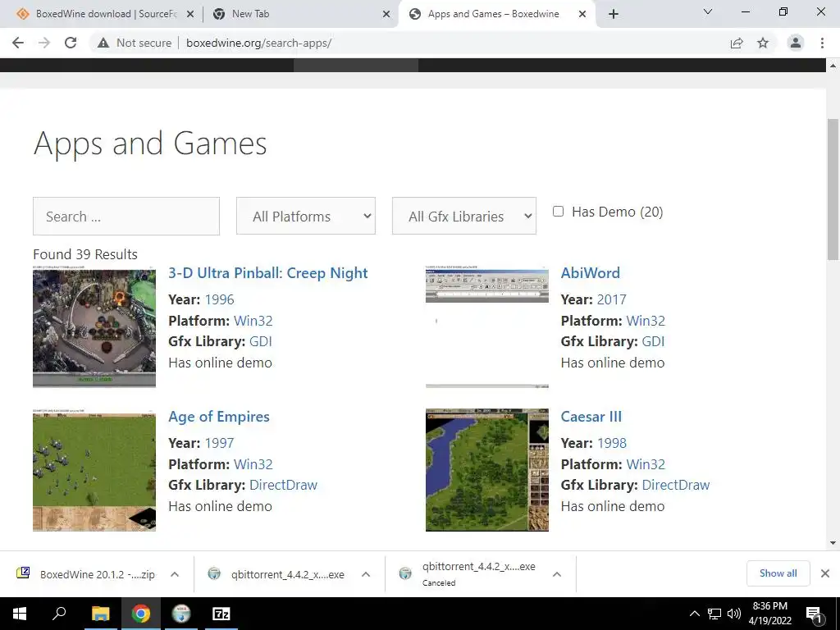The width and height of the screenshot is (840, 630).
Task: Show all downloads
Action: tap(778, 573)
